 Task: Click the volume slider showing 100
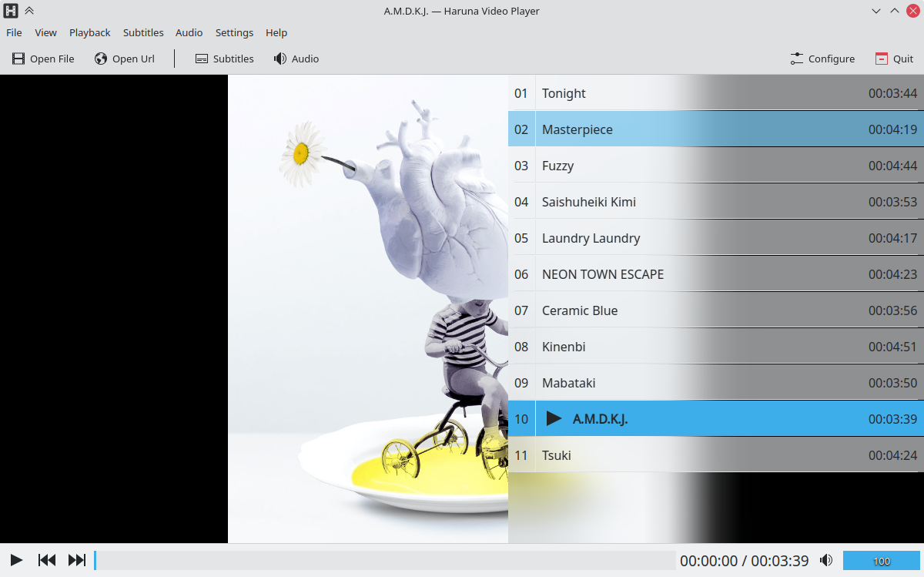[x=881, y=561]
